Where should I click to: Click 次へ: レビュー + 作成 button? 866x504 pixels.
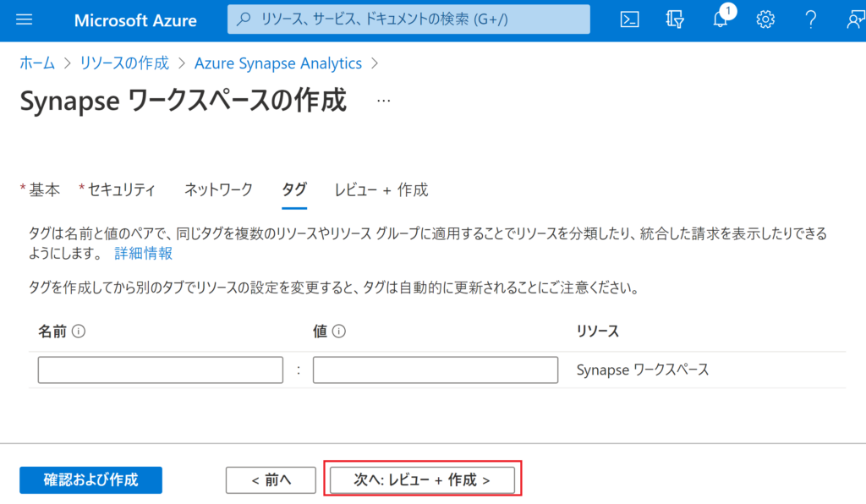[x=422, y=479]
